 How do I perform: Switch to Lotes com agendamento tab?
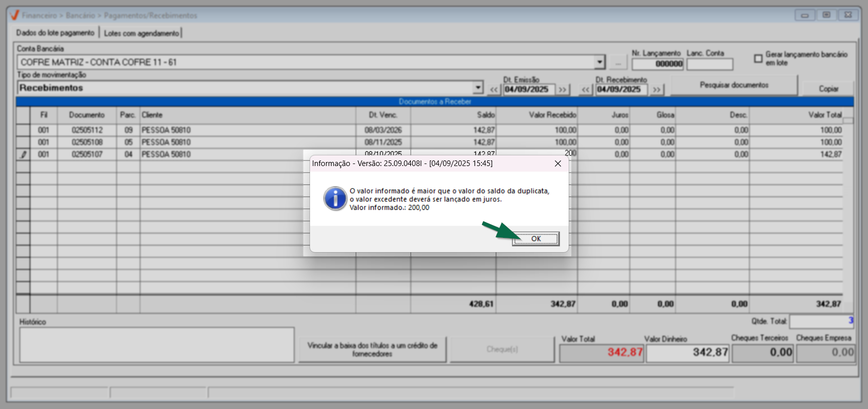142,33
